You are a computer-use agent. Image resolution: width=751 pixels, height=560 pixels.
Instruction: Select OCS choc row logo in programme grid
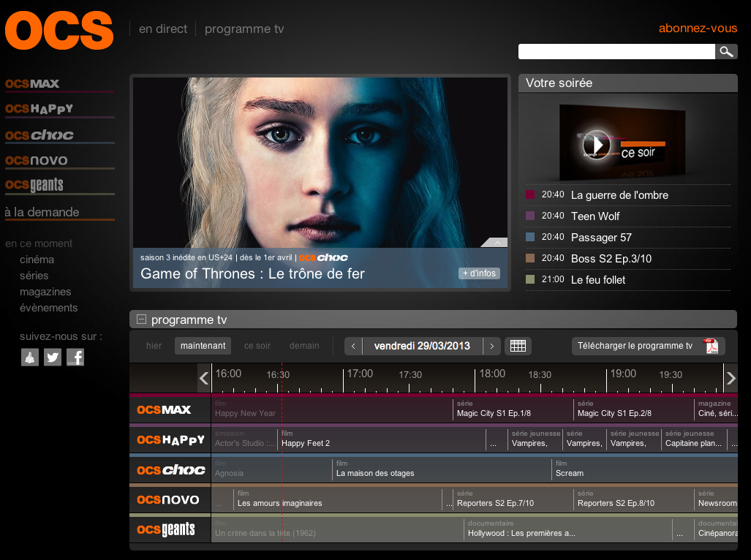tap(170, 470)
